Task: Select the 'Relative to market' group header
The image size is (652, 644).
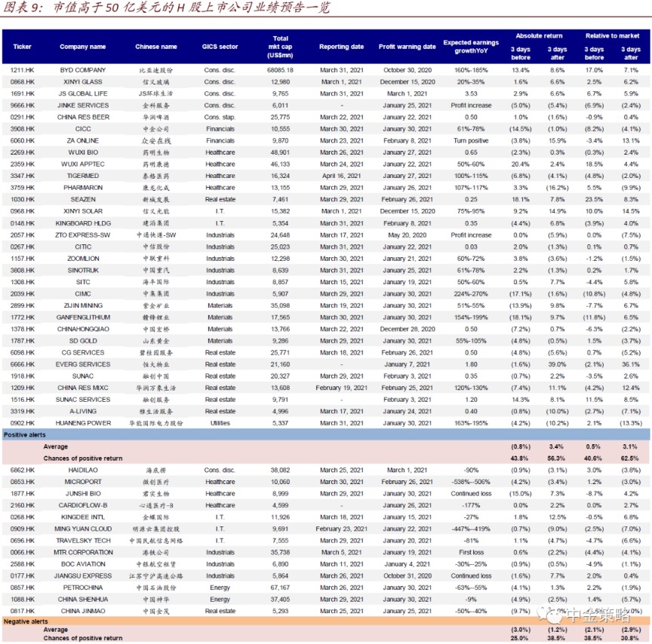Action: coord(613,35)
